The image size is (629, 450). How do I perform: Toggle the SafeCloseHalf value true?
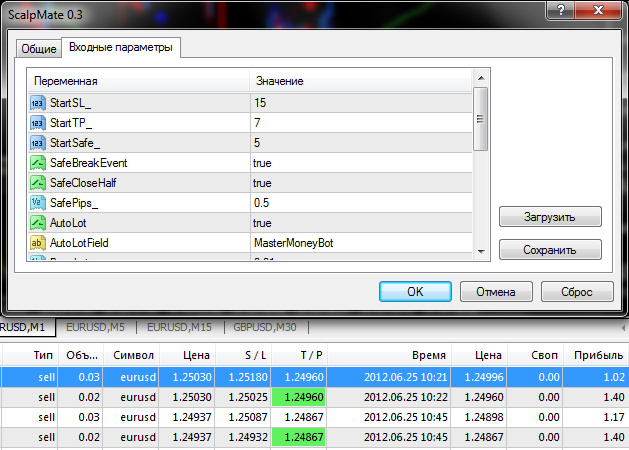(x=361, y=183)
